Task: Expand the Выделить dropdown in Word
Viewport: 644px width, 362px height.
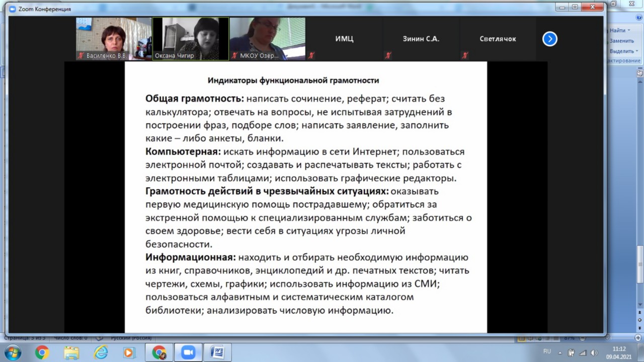Action: coord(636,51)
